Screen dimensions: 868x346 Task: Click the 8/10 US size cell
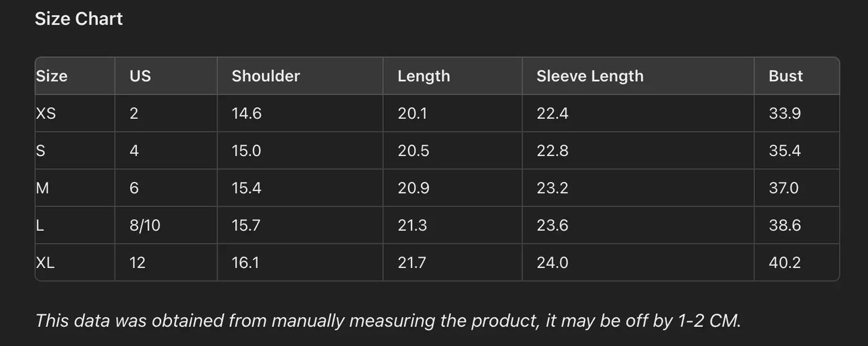coord(145,225)
